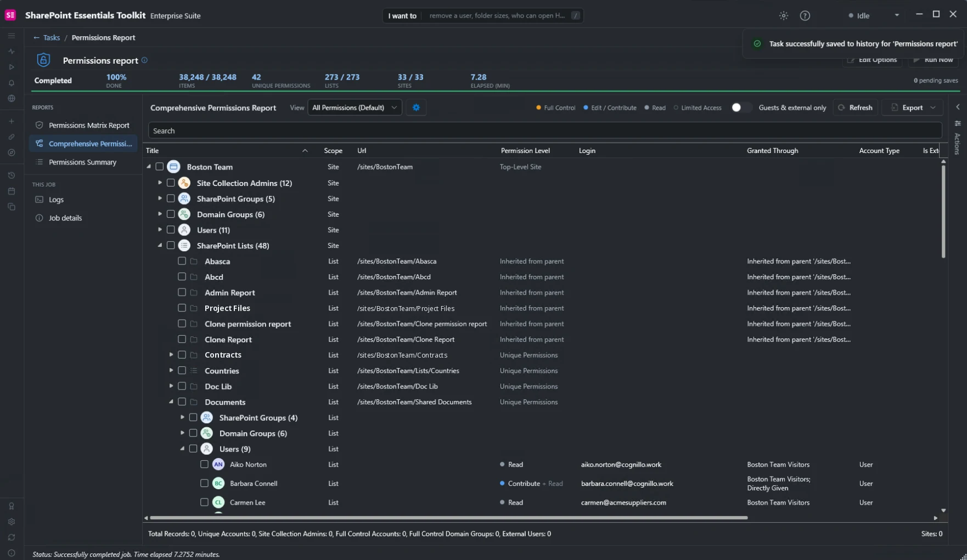967x560 pixels.
Task: Click the Export button
Action: pos(912,108)
